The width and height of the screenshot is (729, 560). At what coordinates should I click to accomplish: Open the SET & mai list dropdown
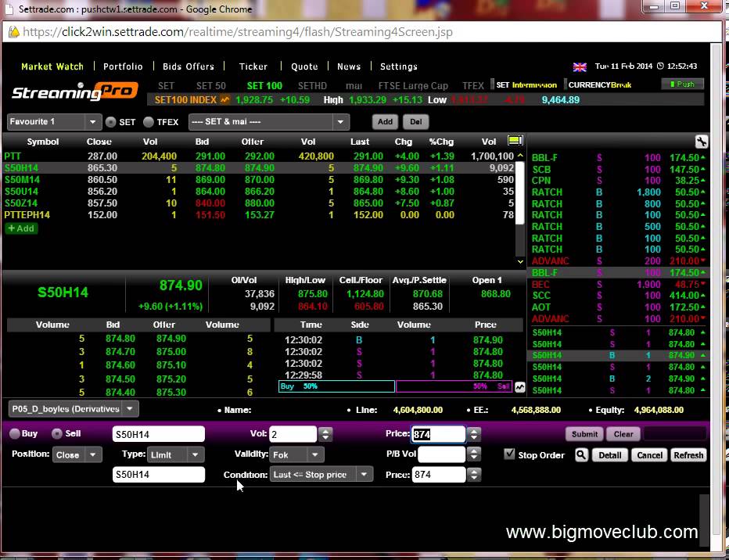[269, 122]
